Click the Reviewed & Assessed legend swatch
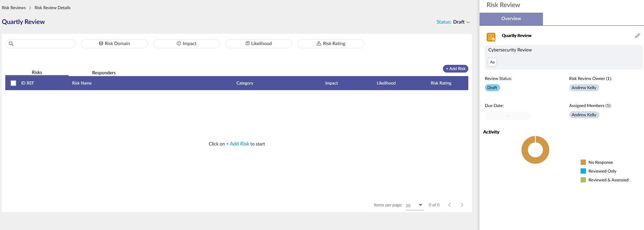Viewport: 644px width, 230px height. [583, 180]
